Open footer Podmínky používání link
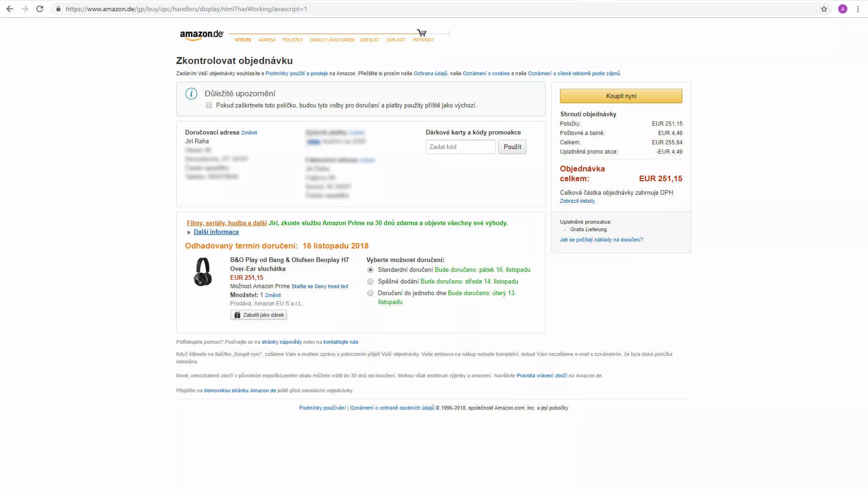 pos(323,408)
